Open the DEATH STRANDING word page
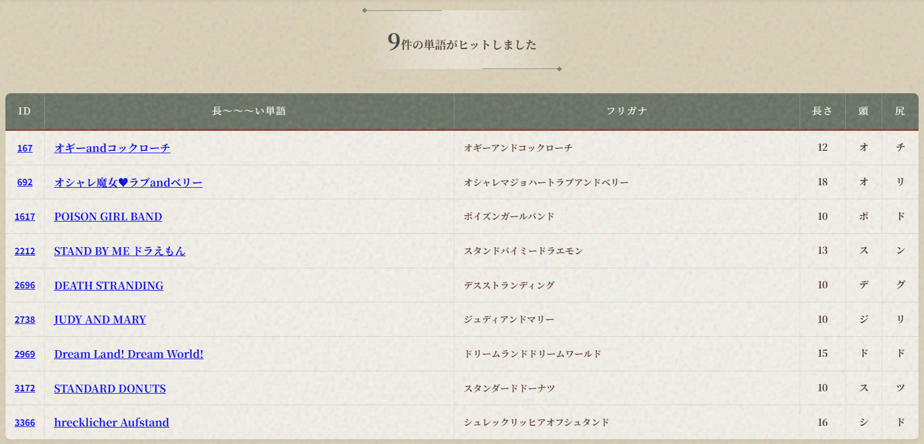 click(x=108, y=285)
